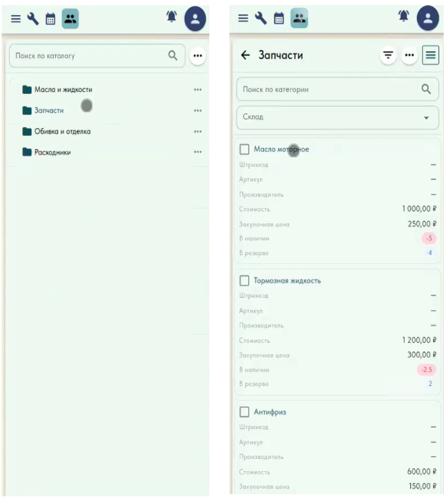The image size is (448, 502).
Task: Switch to list view icon beside Запчасти
Action: click(x=430, y=55)
